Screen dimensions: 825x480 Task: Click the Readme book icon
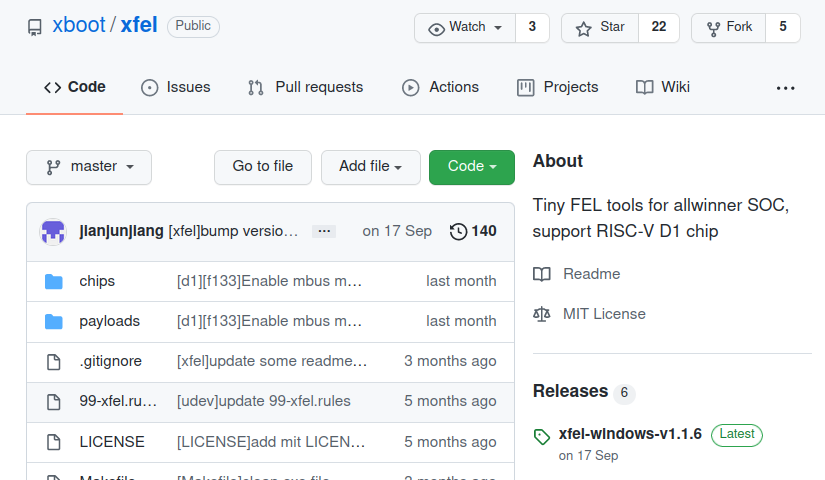click(x=541, y=274)
